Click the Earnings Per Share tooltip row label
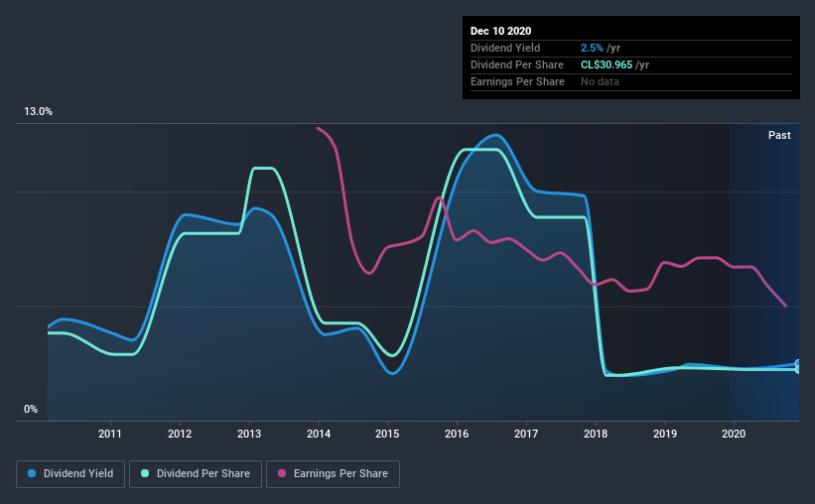The width and height of the screenshot is (815, 504). [x=517, y=81]
